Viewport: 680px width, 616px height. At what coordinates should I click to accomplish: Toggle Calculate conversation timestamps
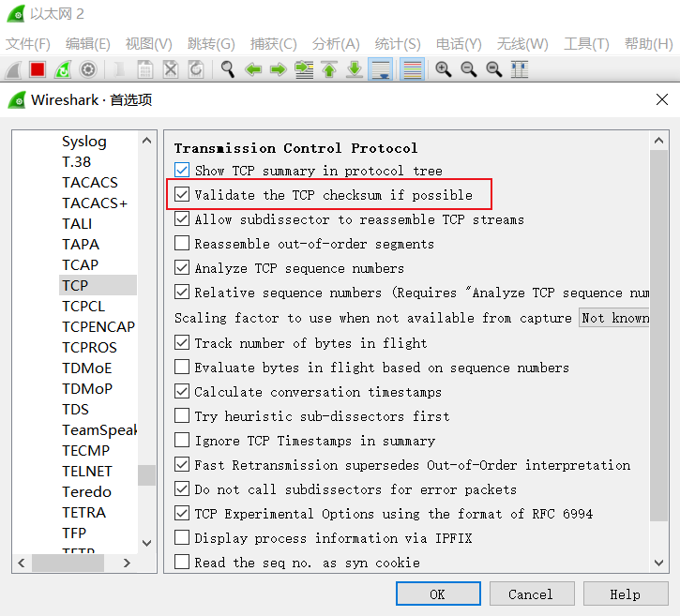tap(182, 391)
